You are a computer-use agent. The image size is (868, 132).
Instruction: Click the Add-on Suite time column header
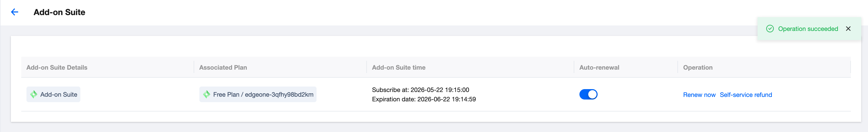click(399, 68)
